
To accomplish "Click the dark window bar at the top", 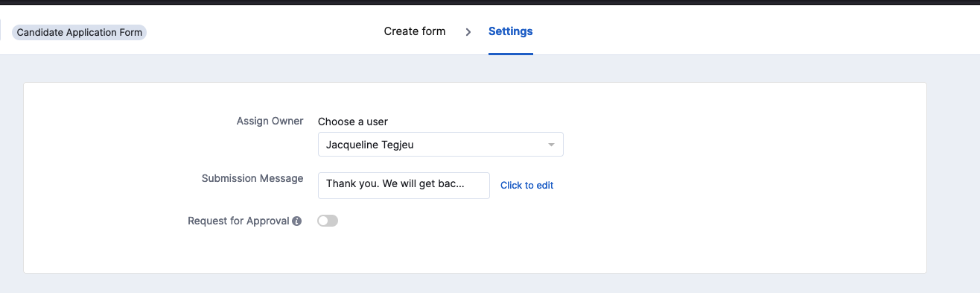I will point(490,2).
